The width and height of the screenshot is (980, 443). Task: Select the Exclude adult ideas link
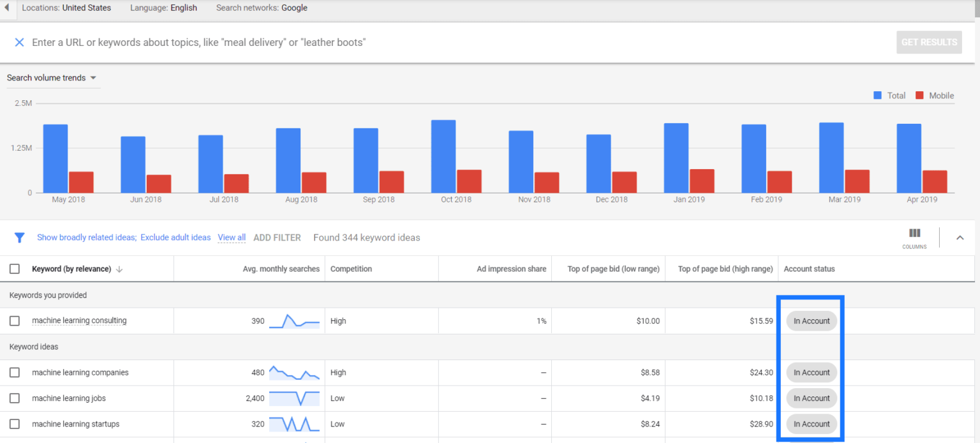point(175,237)
